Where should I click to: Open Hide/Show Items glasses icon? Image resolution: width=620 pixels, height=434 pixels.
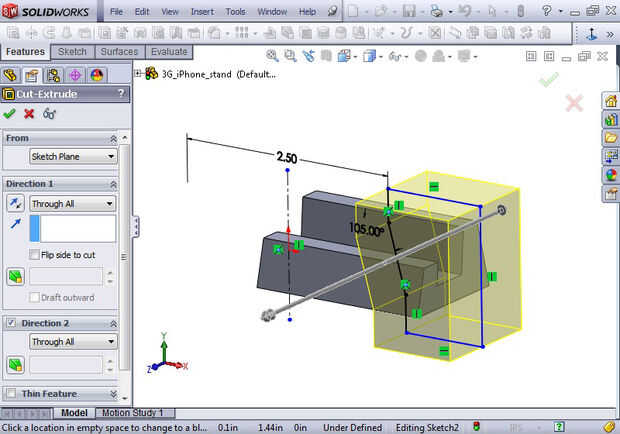395,56
